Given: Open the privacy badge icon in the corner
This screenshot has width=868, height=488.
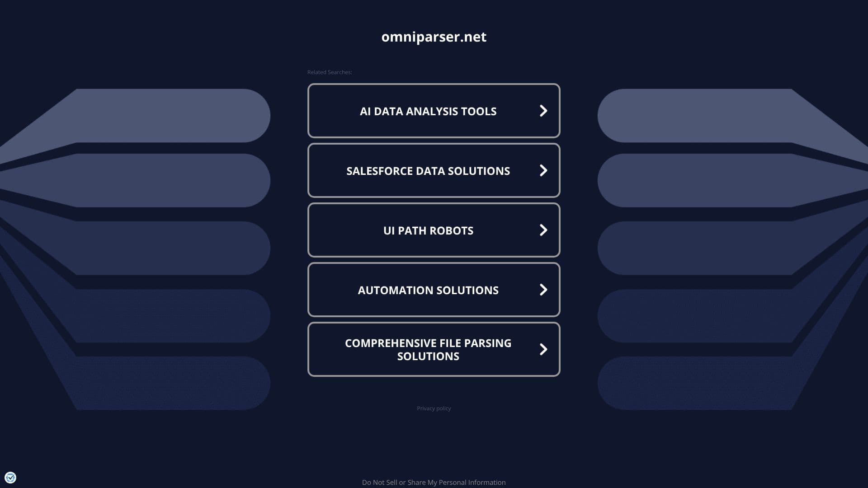Looking at the screenshot, I should click(x=10, y=478).
